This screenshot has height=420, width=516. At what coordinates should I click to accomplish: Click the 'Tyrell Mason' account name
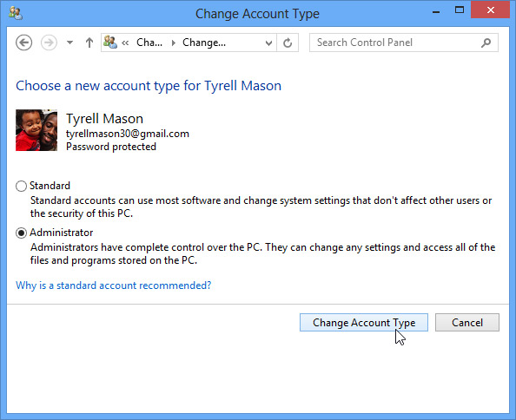[x=104, y=119]
